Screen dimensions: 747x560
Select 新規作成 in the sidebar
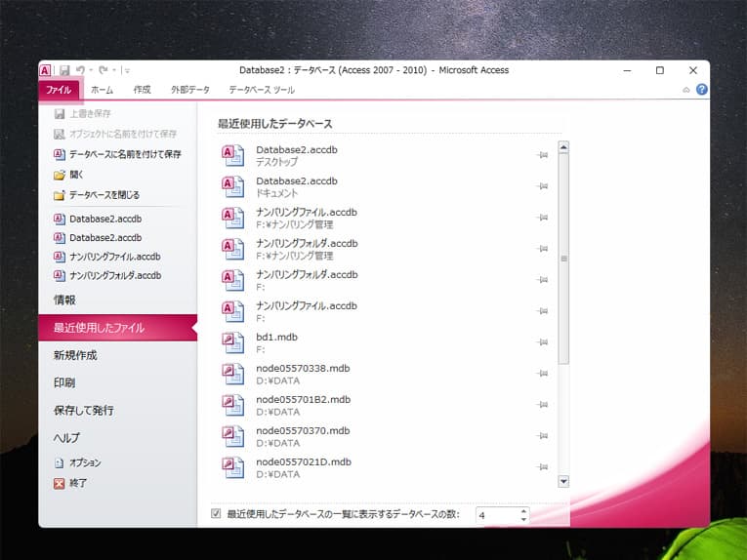coord(75,355)
